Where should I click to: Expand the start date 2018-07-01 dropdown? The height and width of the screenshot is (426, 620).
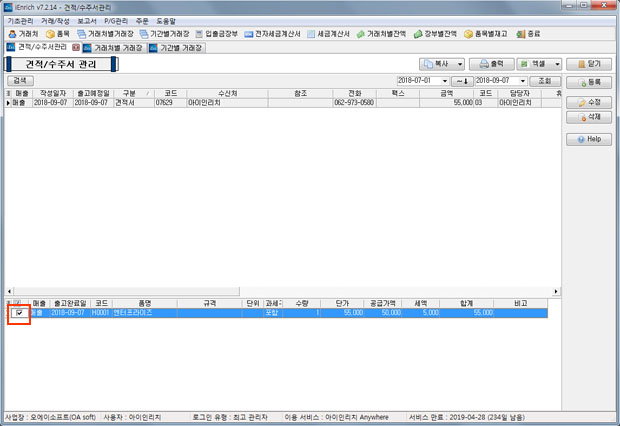click(446, 80)
